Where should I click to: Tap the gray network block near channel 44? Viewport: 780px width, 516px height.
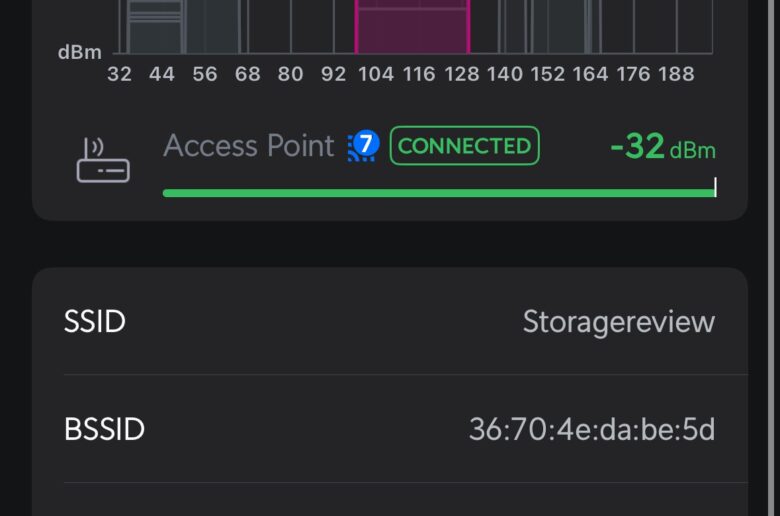[x=156, y=26]
